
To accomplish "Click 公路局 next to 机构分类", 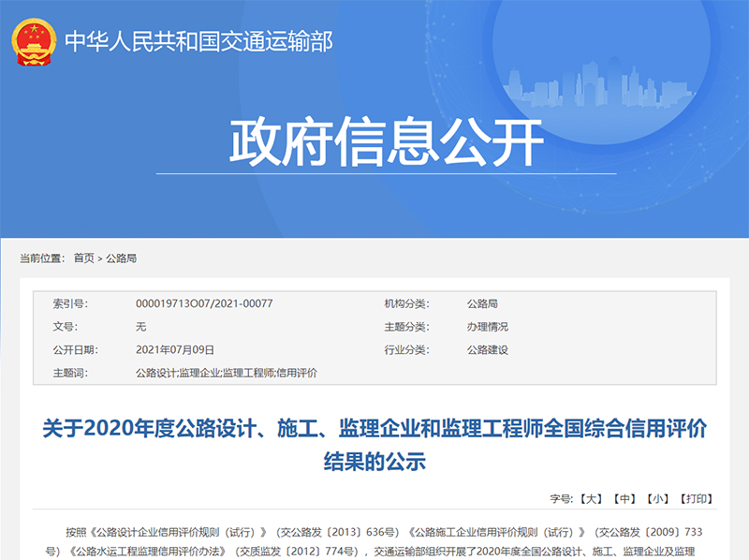I will point(482,303).
